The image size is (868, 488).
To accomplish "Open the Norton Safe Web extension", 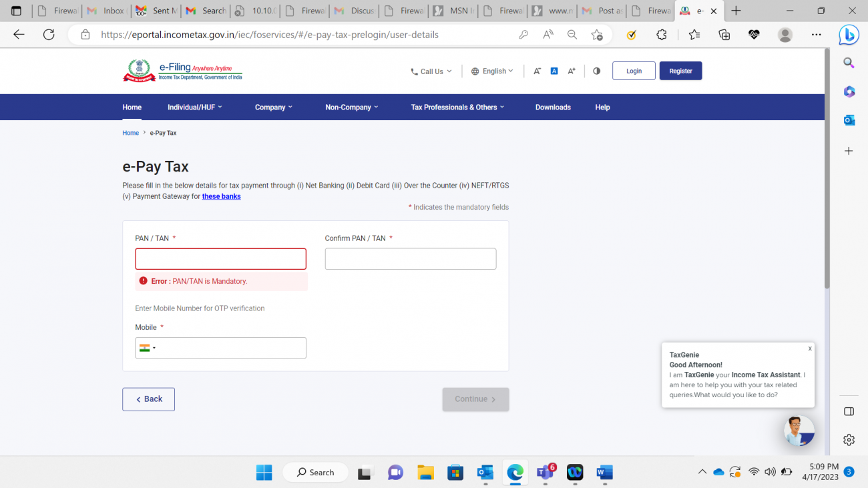I will (631, 34).
